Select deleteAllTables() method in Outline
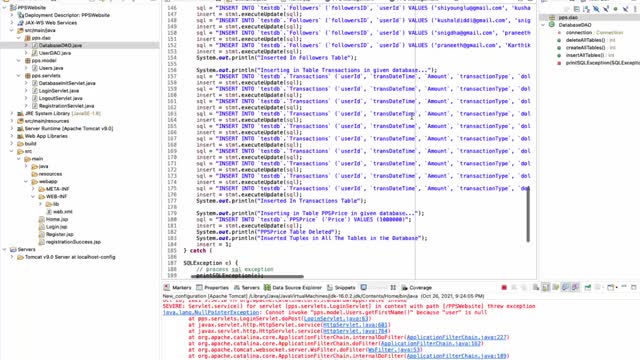 point(585,40)
